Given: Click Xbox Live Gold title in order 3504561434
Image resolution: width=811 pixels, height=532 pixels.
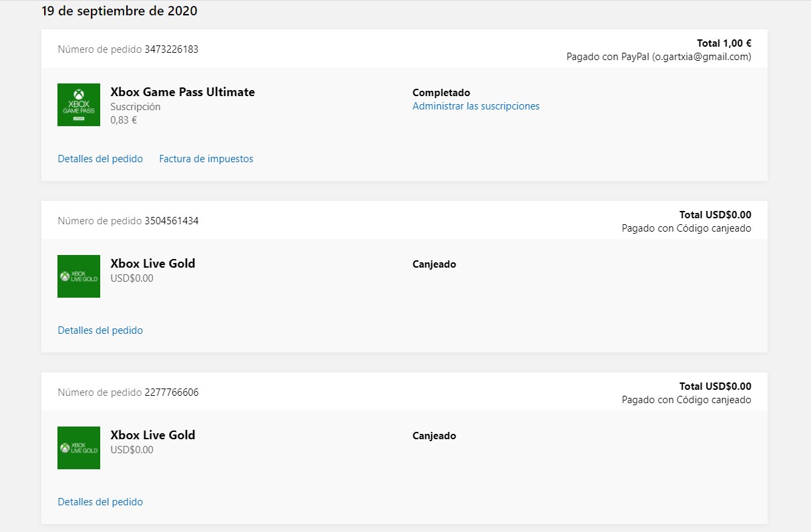Looking at the screenshot, I should (x=152, y=264).
